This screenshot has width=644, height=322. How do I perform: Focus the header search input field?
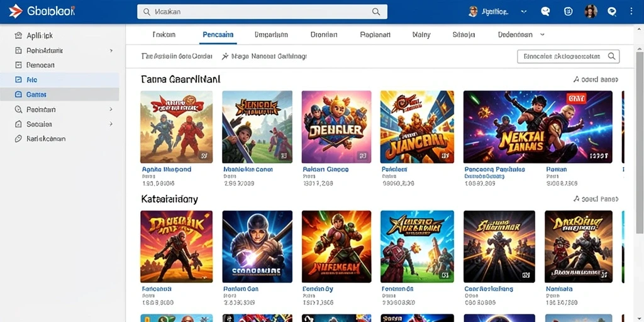tap(262, 12)
